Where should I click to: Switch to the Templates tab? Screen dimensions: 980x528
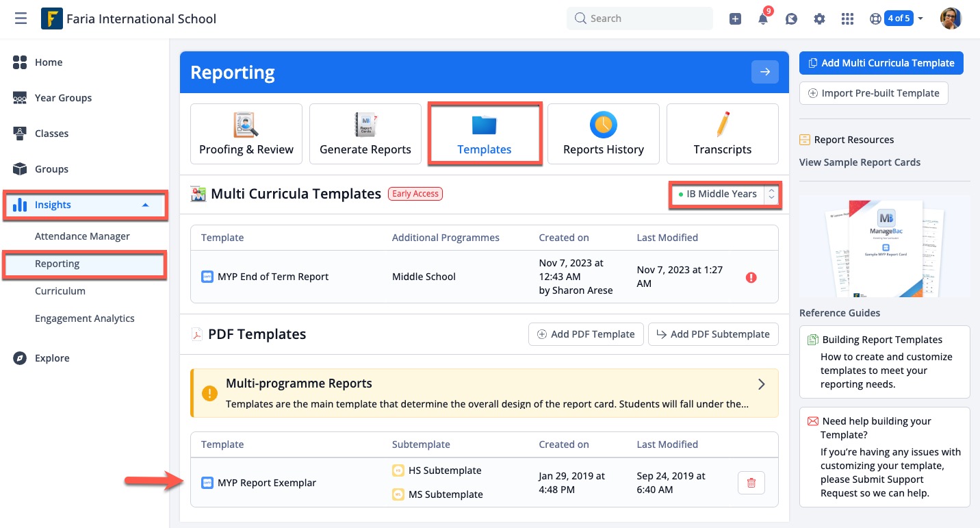coord(485,134)
